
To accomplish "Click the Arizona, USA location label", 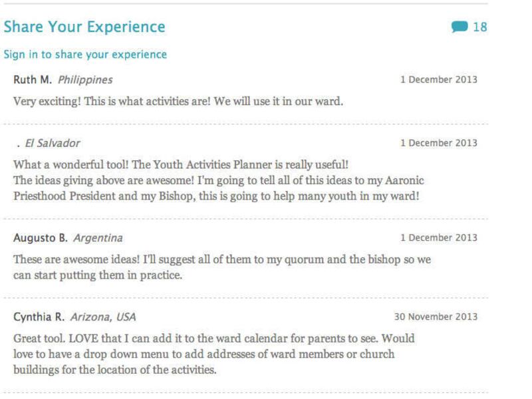I will 103,317.
